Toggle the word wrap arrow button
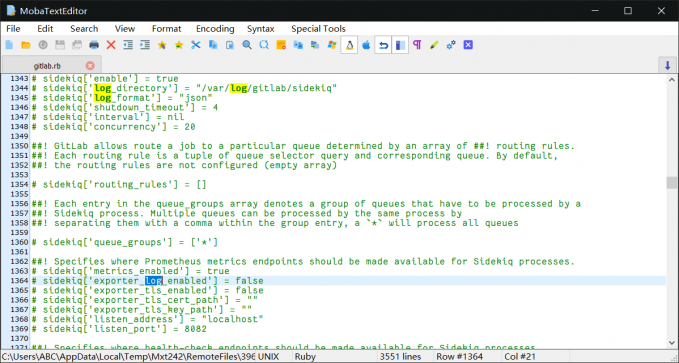Viewport: 679px width, 363px height. (383, 45)
